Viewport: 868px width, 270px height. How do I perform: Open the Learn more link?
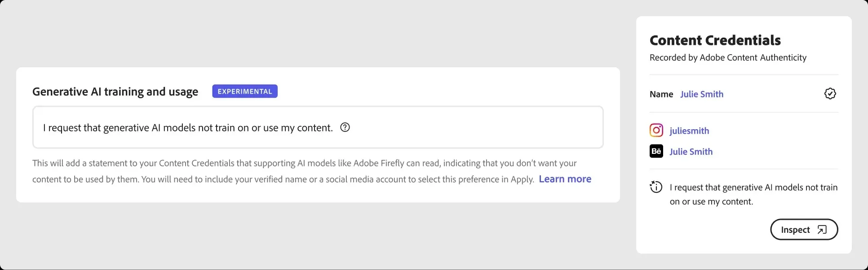click(565, 179)
